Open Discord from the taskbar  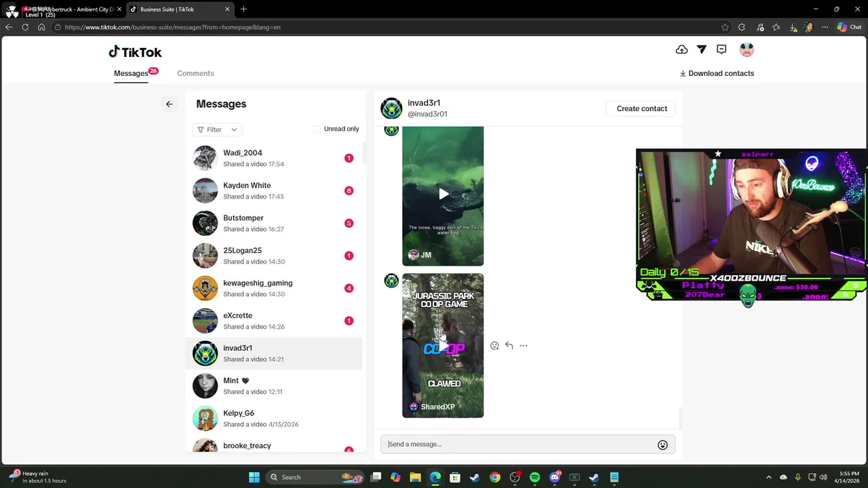coord(555,477)
